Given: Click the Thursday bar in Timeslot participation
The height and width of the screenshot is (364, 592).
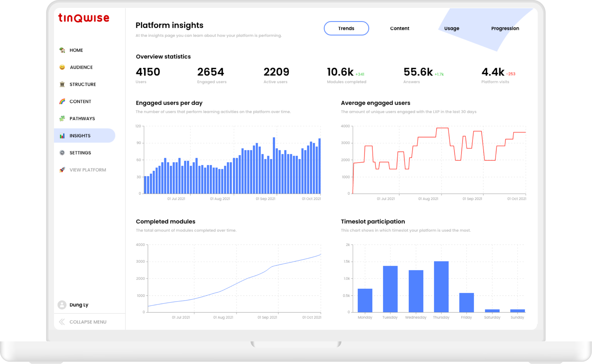Looking at the screenshot, I should [x=441, y=287].
